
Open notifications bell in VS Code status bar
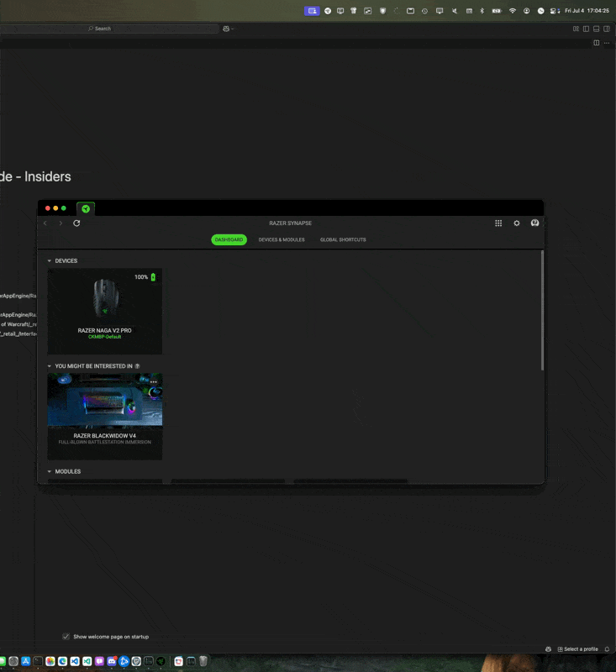click(607, 648)
